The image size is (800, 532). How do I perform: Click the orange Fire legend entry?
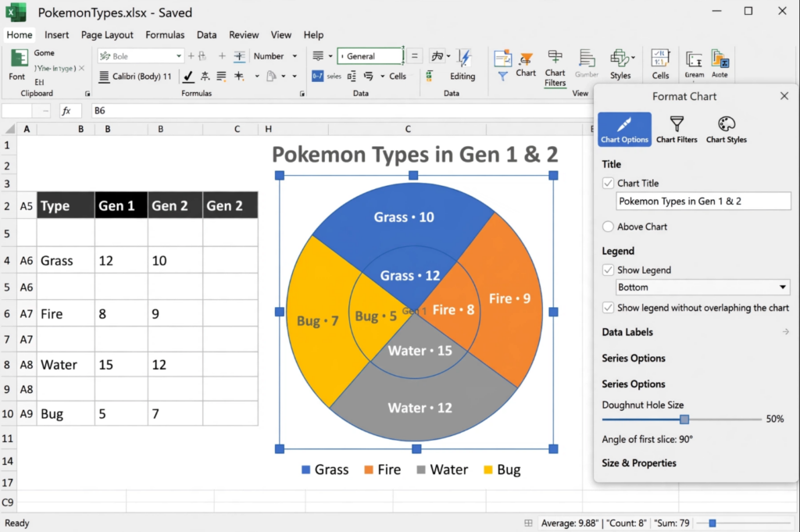[383, 470]
